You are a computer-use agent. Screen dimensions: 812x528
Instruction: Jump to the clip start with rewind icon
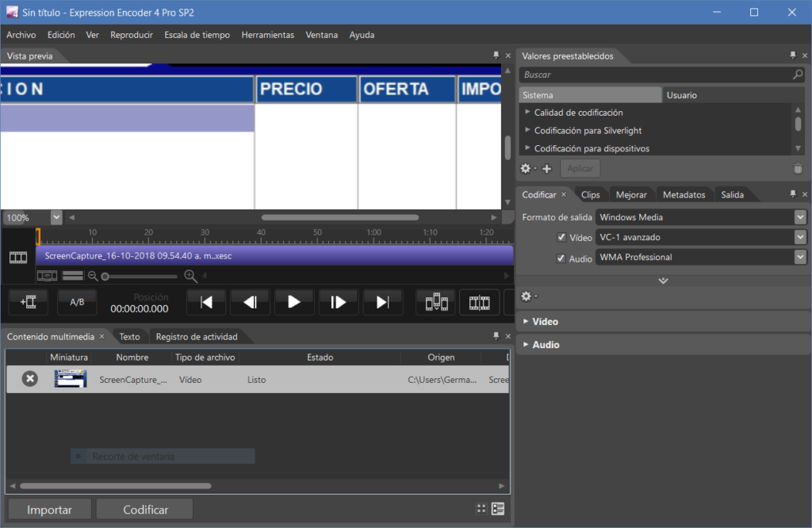[206, 302]
